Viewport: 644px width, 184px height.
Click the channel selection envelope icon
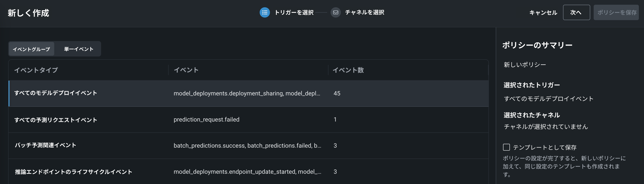click(335, 12)
